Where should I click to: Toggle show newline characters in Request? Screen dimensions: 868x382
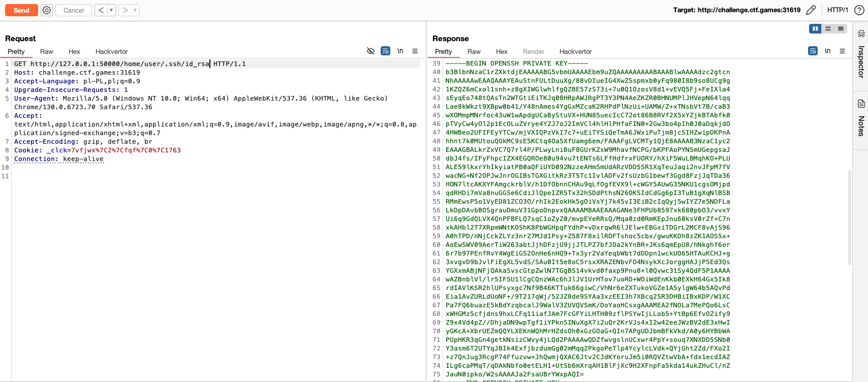[400, 51]
